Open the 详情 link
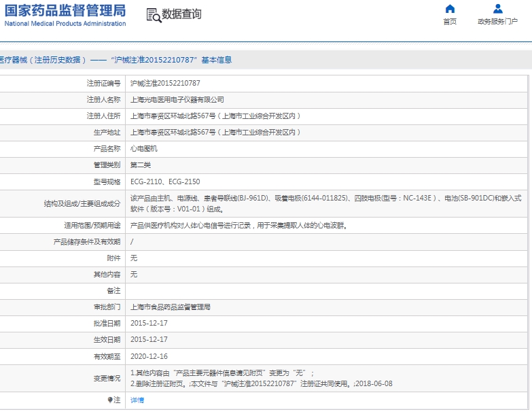This screenshot has width=532, height=414. click(137, 400)
